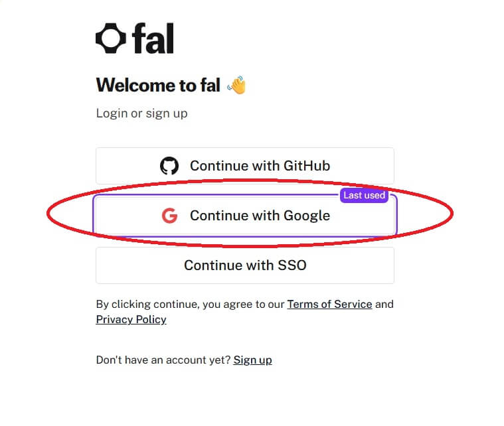The height and width of the screenshot is (426, 504).
Task: Click the Don't have an account yet text
Action: tap(163, 360)
